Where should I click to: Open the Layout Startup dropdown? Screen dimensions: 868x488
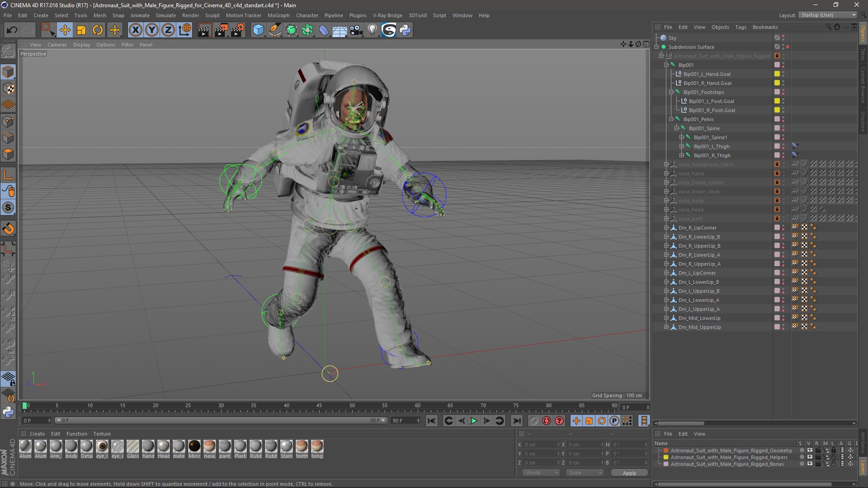click(827, 15)
